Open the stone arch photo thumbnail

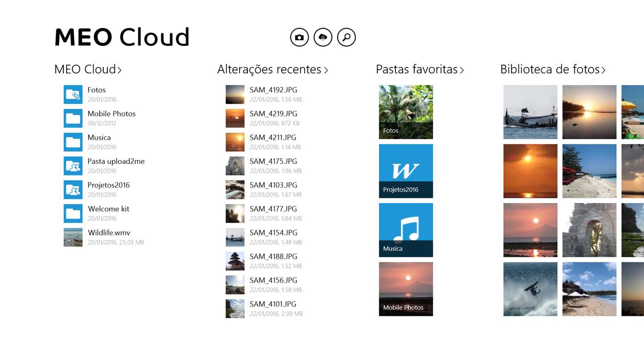click(x=589, y=230)
